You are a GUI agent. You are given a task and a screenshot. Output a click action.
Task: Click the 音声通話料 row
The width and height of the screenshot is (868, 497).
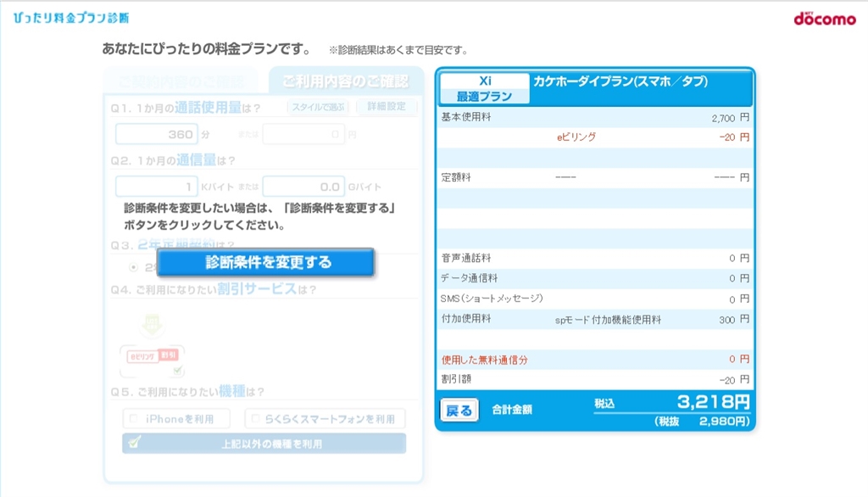click(x=595, y=258)
